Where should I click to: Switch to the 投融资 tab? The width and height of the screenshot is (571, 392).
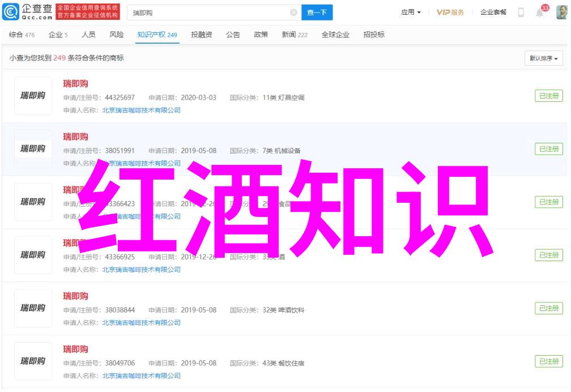202,35
